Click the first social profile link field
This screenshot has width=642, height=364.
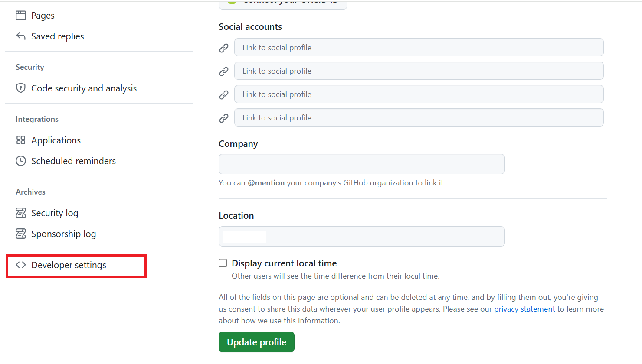[x=419, y=48]
